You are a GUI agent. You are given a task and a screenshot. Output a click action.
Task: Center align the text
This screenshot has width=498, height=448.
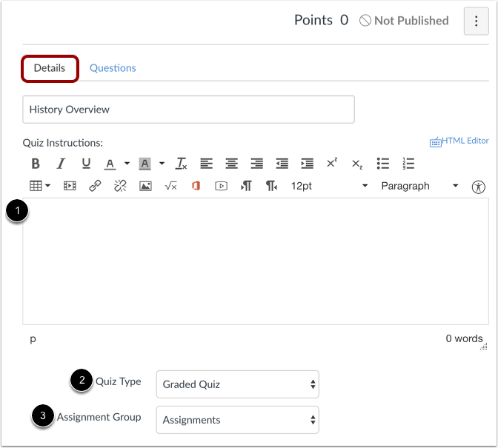(x=231, y=164)
